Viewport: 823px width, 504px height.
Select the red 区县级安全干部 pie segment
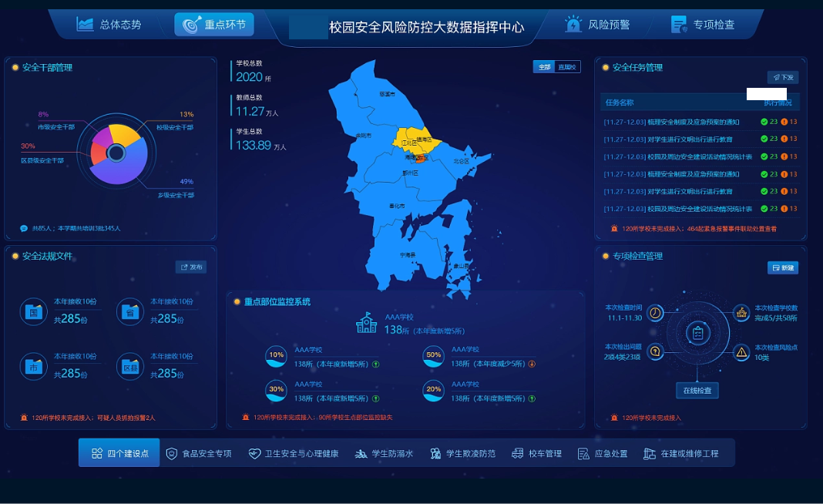point(98,154)
